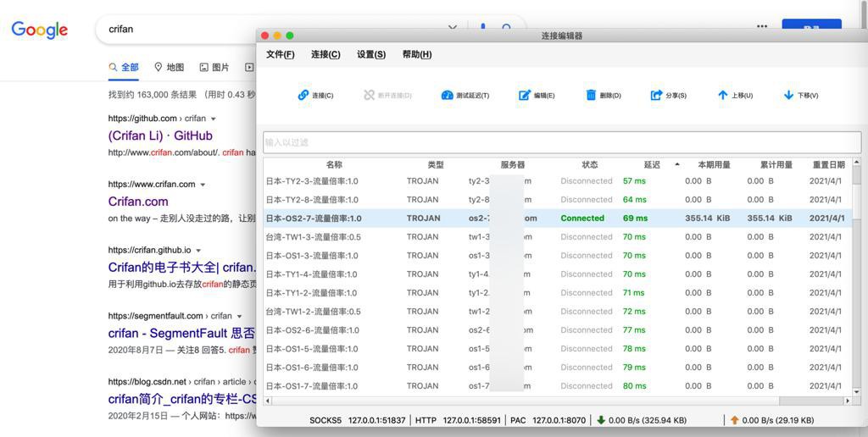Open the 连接(C) menu
868x437 pixels.
pyautogui.click(x=325, y=54)
